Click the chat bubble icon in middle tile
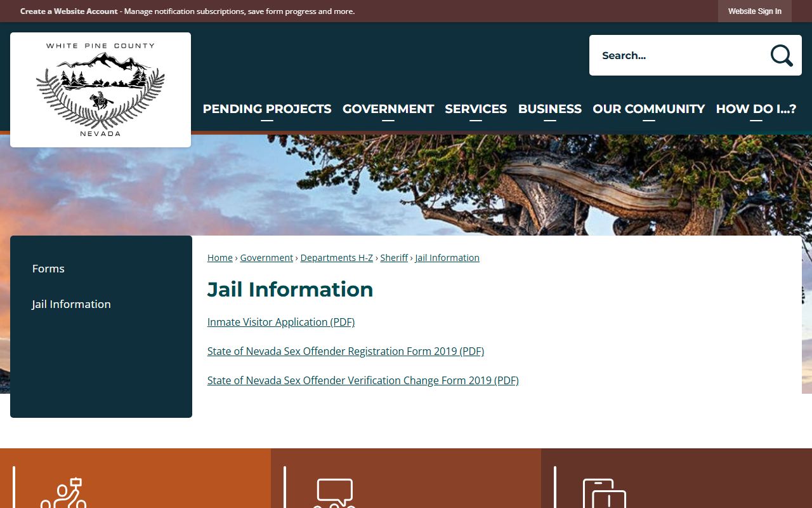Image resolution: width=812 pixels, height=508 pixels. click(335, 493)
